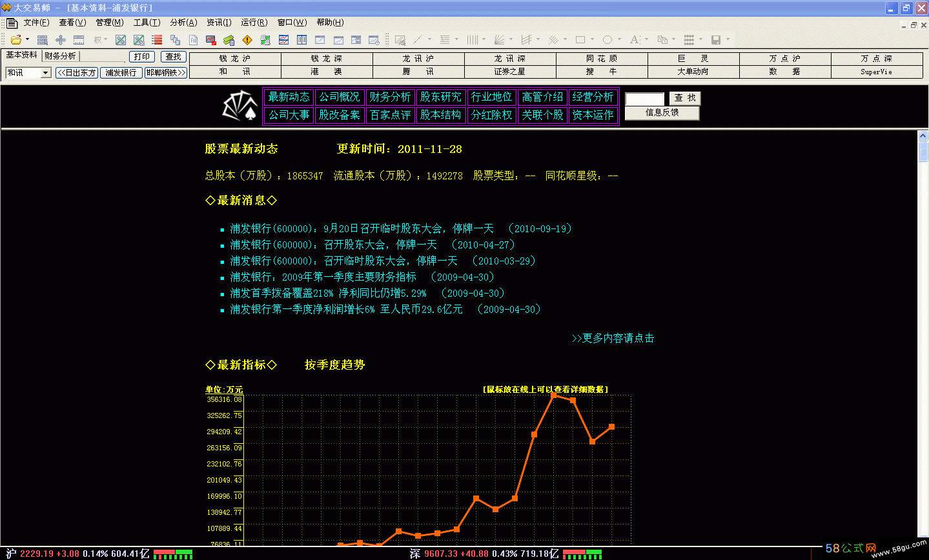Click the crosshair cursor toolbar icon

point(61,40)
